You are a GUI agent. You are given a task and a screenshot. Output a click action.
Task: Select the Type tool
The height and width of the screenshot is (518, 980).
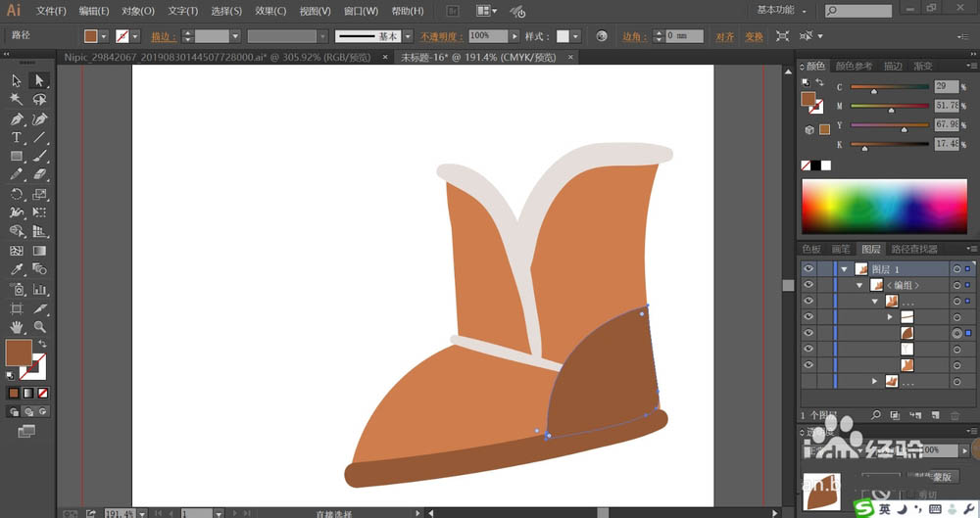(17, 137)
